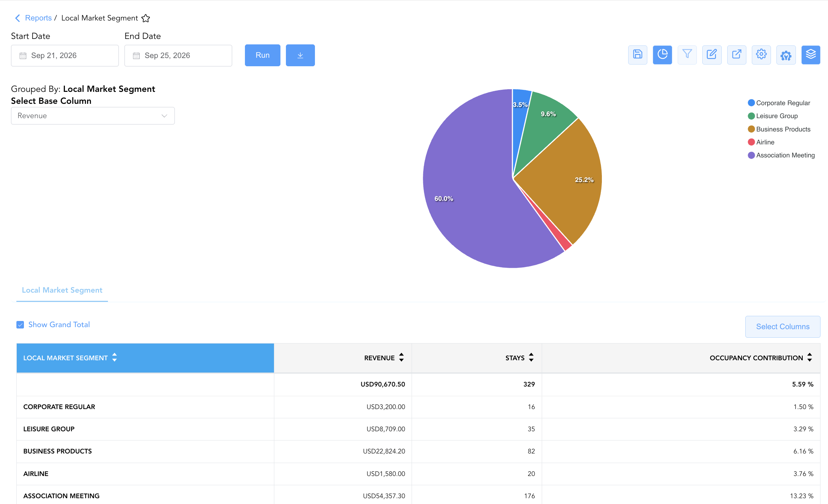
Task: Toggle the pie chart view icon
Action: coord(662,55)
